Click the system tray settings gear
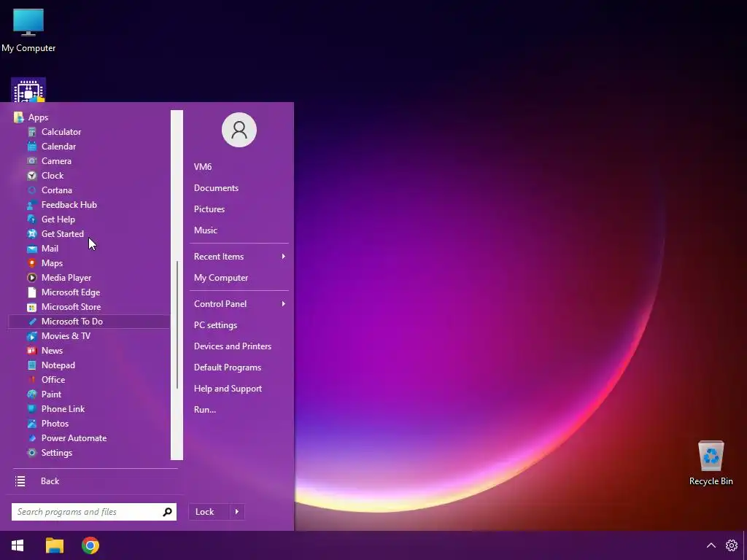This screenshot has height=560, width=747. tap(731, 545)
